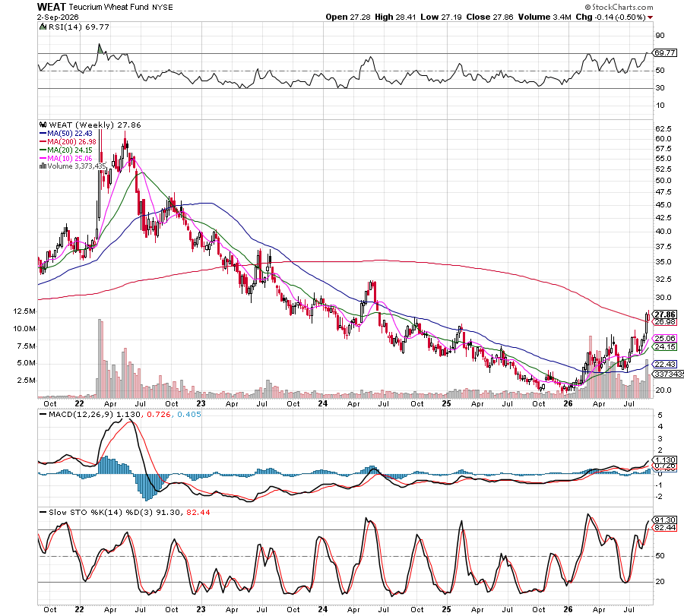Click the green 24.15 MA(20) price tag
This screenshot has width=684, height=616.
tap(665, 347)
